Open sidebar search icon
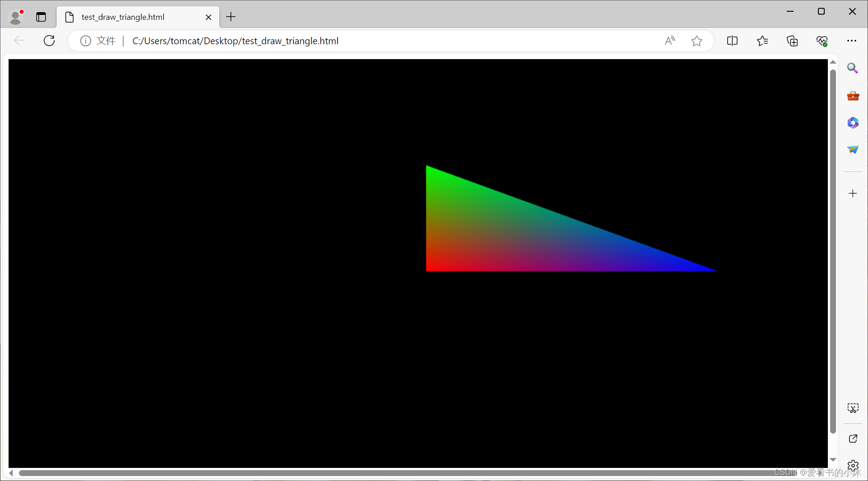Screen dimensions: 868x481 pyautogui.click(x=853, y=68)
